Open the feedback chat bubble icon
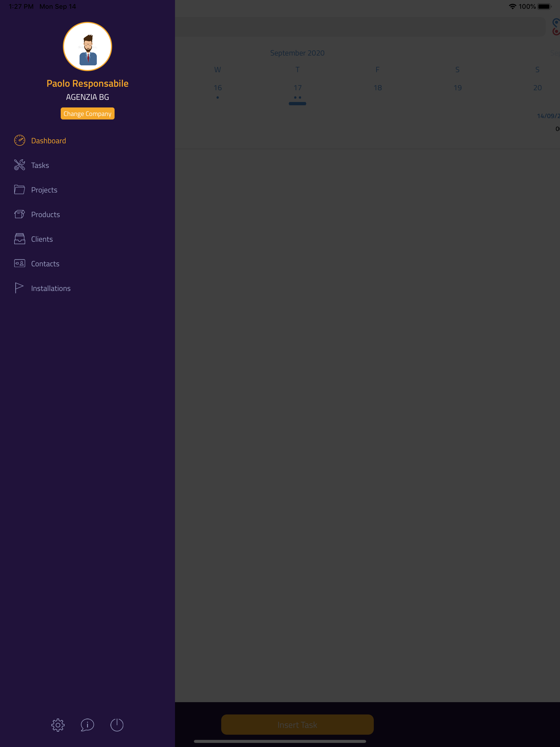The width and height of the screenshot is (560, 747). (87, 725)
